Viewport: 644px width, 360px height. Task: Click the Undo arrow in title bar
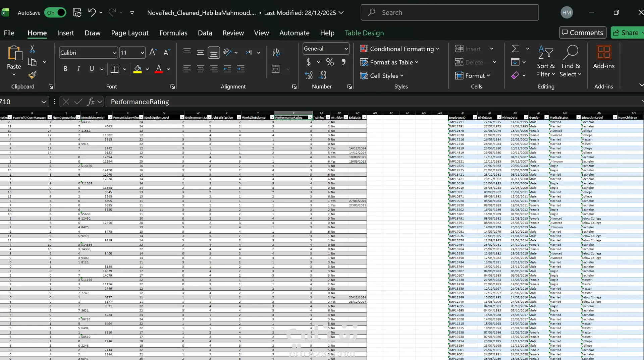pos(92,12)
